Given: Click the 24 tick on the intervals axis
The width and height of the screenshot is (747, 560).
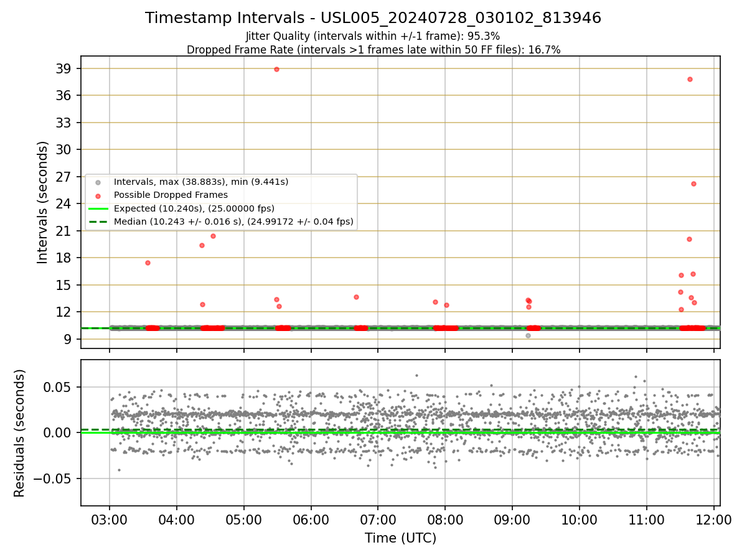Looking at the screenshot, I should pyautogui.click(x=64, y=203).
